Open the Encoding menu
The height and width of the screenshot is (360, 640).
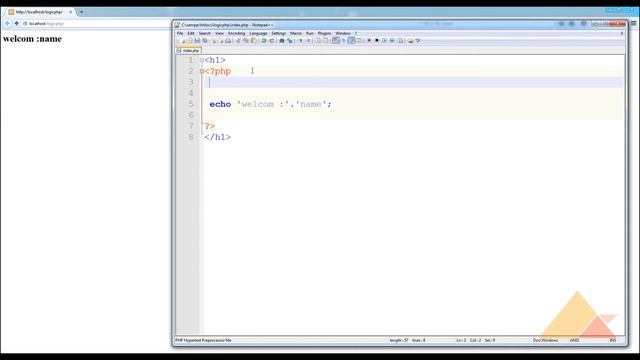(x=236, y=33)
